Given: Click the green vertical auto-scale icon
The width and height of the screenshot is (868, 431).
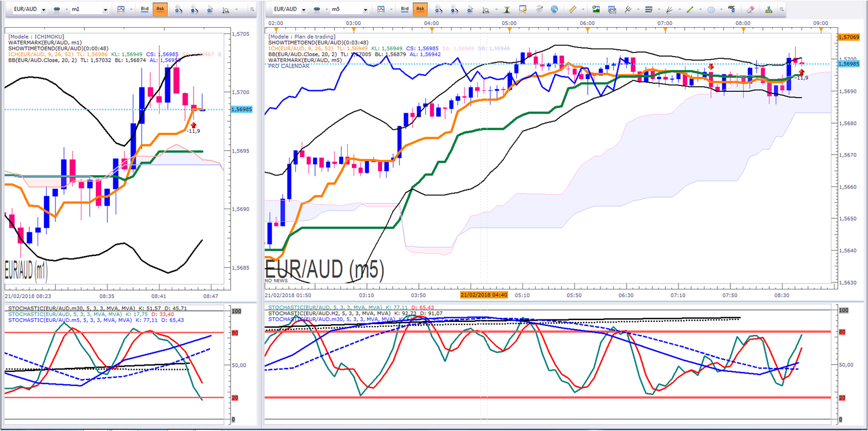Looking at the screenshot, I should 507,9.
